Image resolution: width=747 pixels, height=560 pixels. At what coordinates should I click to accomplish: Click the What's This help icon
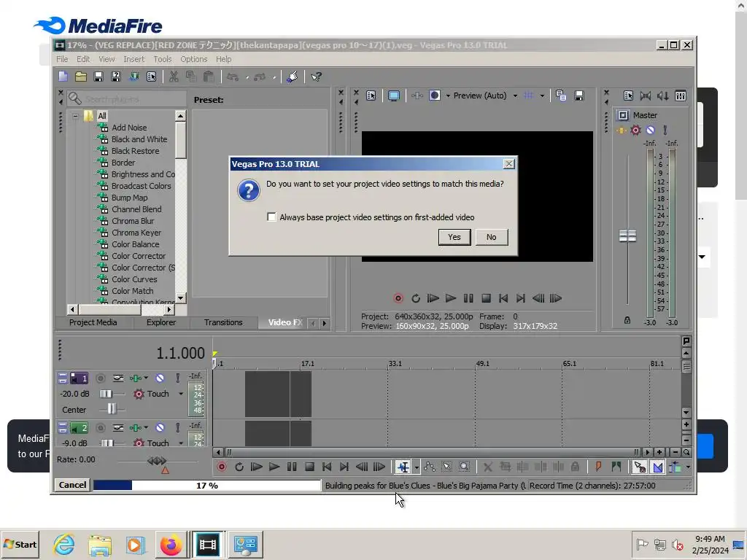coord(316,77)
